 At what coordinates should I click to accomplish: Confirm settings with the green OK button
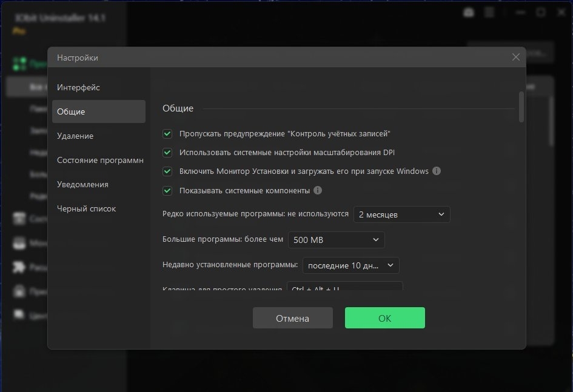(385, 318)
